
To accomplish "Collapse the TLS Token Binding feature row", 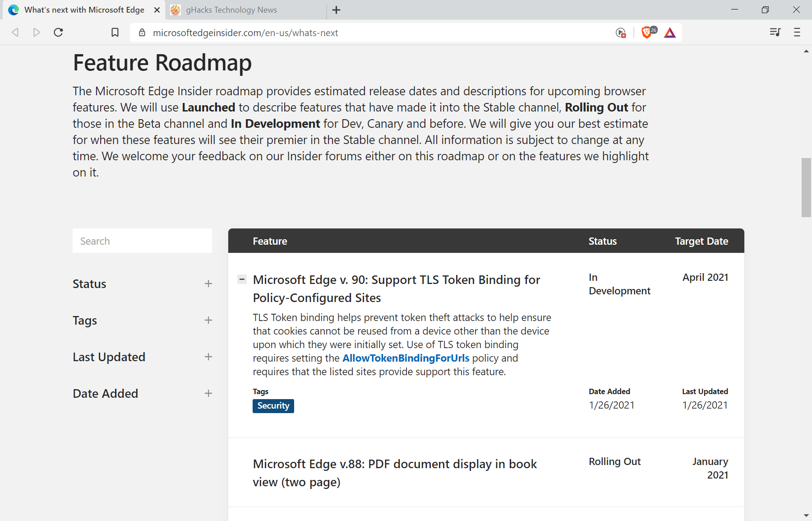I will 242,279.
